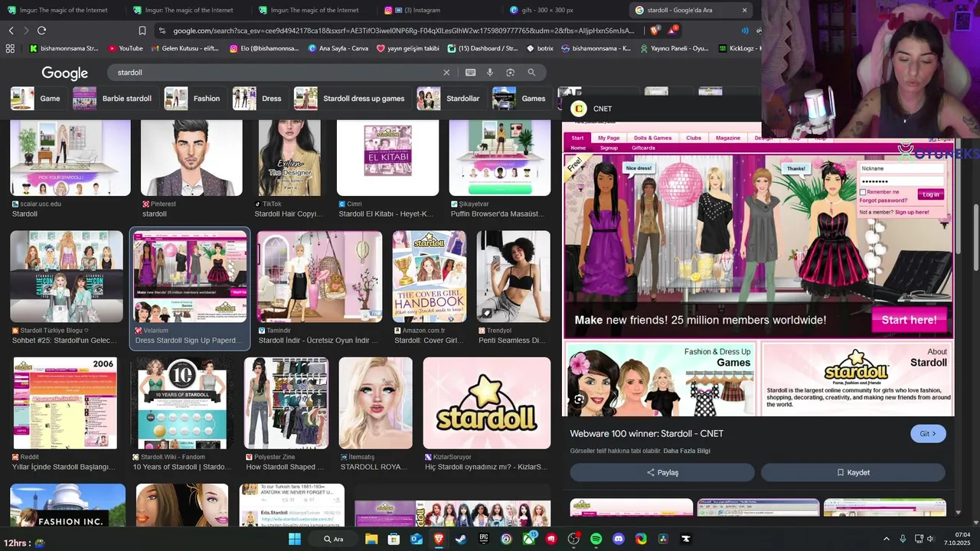Open the Trendyol Penti Seamless image
Viewport: 980px width, 551px height.
(x=514, y=277)
